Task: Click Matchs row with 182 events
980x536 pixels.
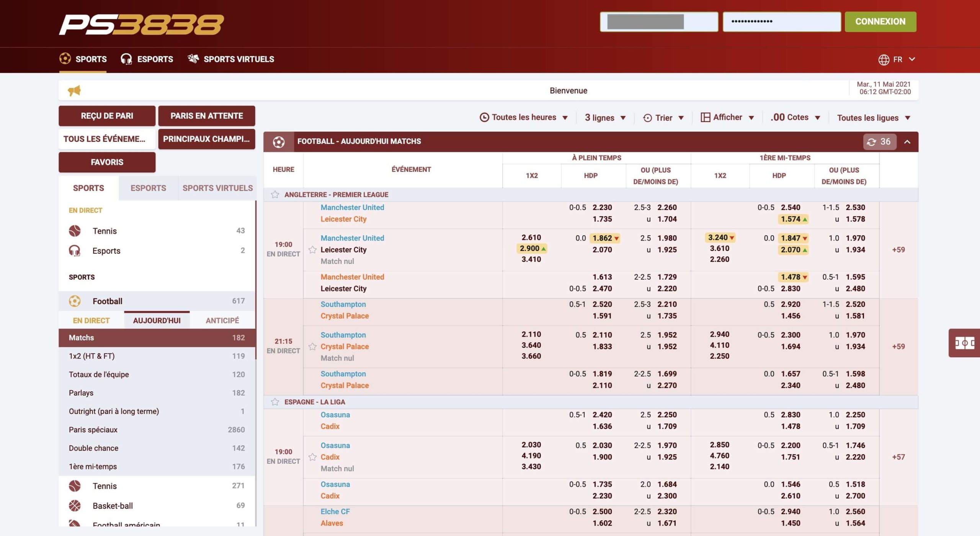Action: (157, 337)
